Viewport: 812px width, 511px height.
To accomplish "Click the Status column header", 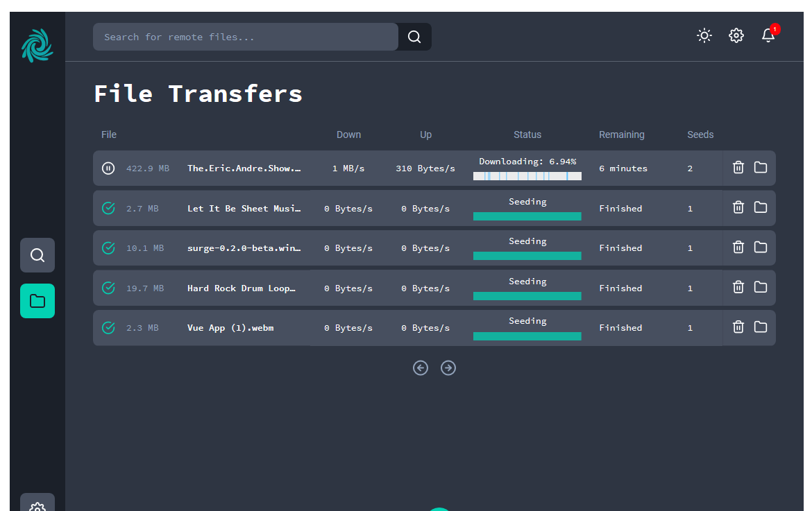I will click(x=527, y=135).
